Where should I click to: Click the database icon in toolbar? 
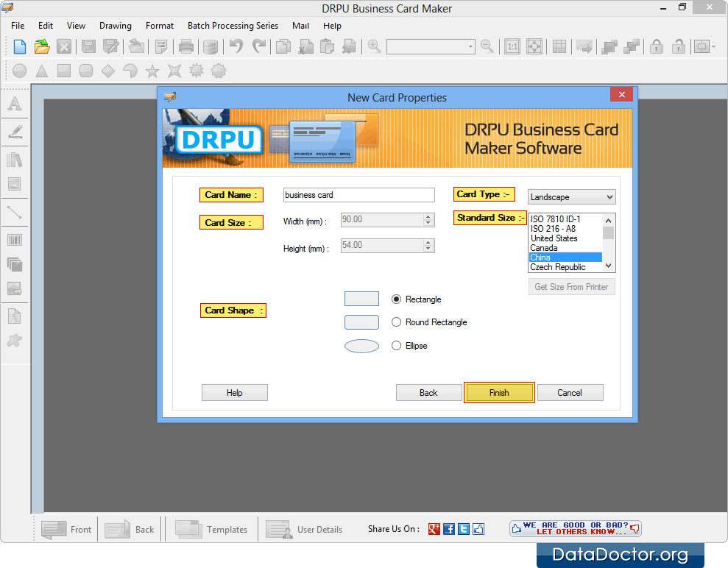211,47
